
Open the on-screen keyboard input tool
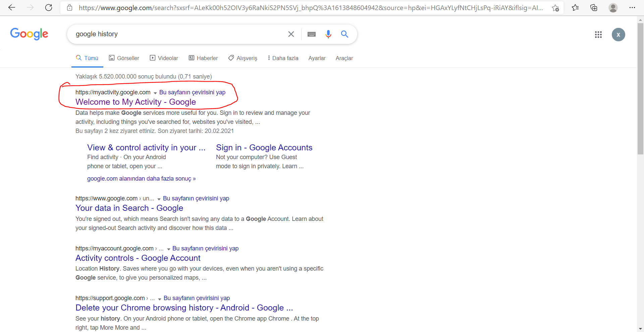click(x=312, y=34)
